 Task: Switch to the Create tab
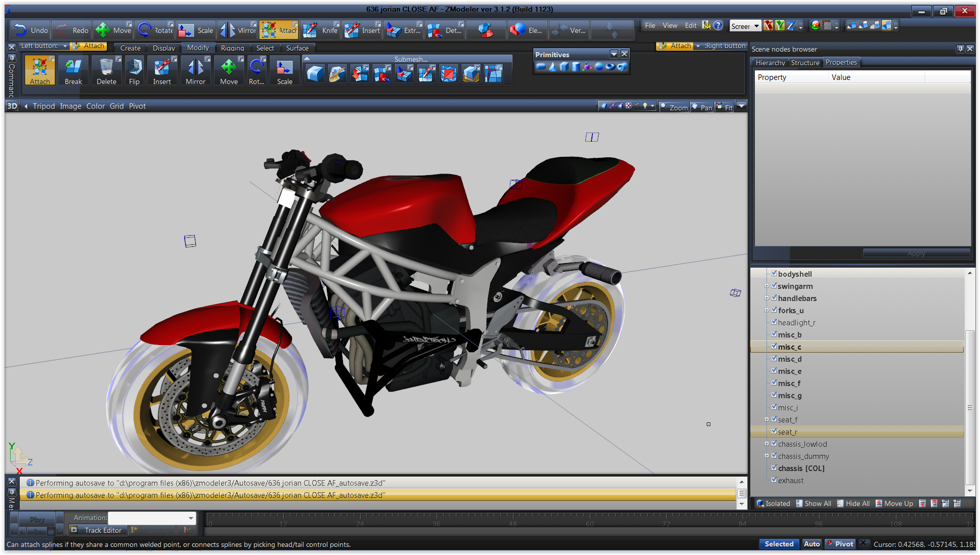(x=131, y=48)
